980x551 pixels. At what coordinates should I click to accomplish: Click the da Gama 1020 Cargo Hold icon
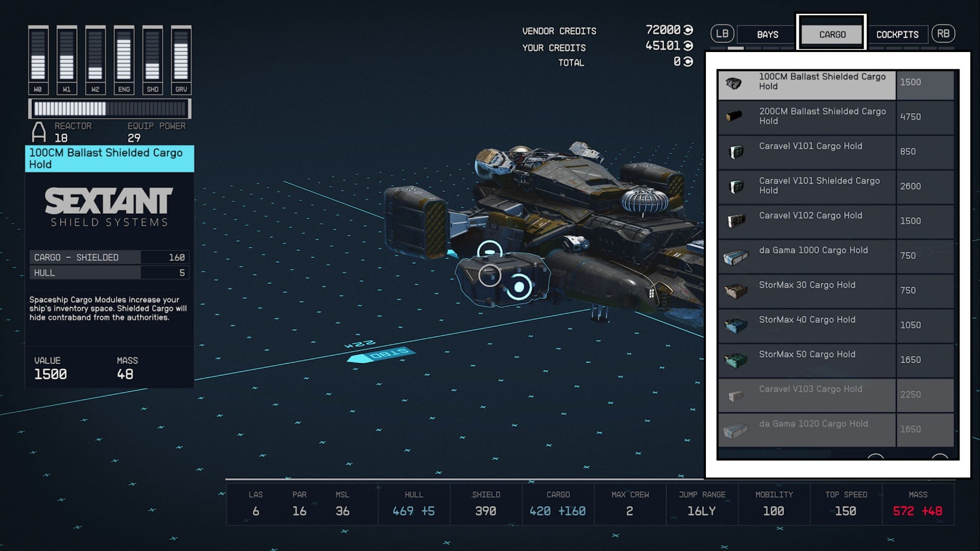click(x=735, y=430)
